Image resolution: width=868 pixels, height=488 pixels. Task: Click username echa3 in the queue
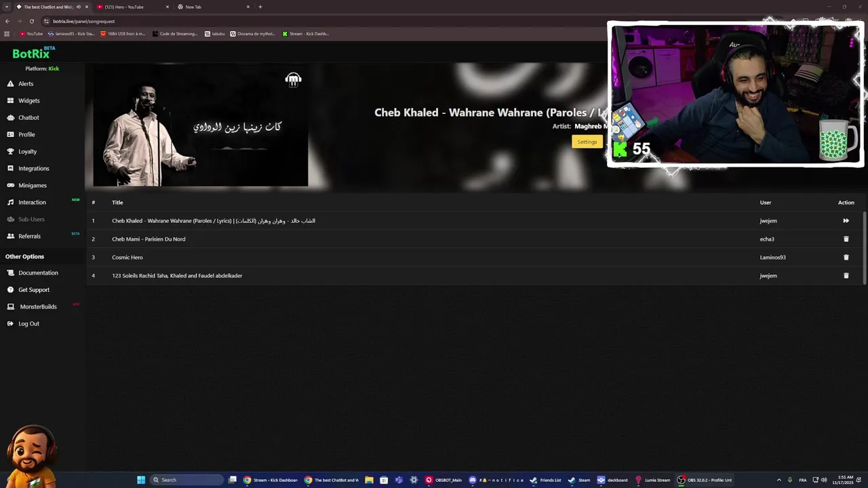click(x=767, y=239)
